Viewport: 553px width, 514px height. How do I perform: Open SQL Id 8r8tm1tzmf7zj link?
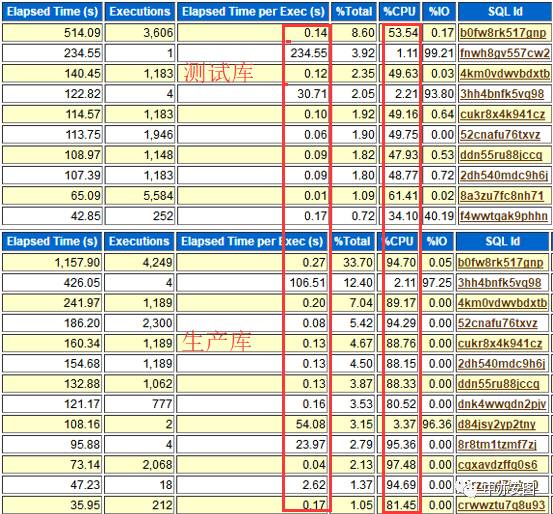(497, 444)
